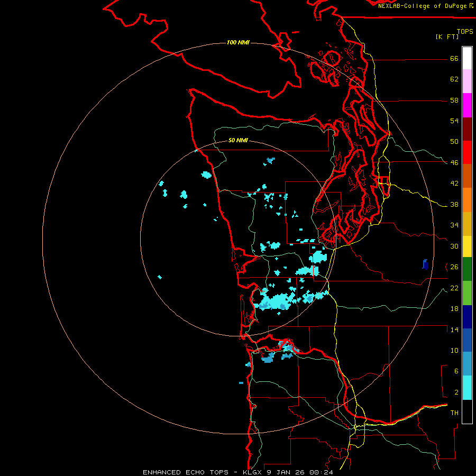This screenshot has height=476, width=476.
Task: Click the [K FT] units label
Action: (x=447, y=36)
